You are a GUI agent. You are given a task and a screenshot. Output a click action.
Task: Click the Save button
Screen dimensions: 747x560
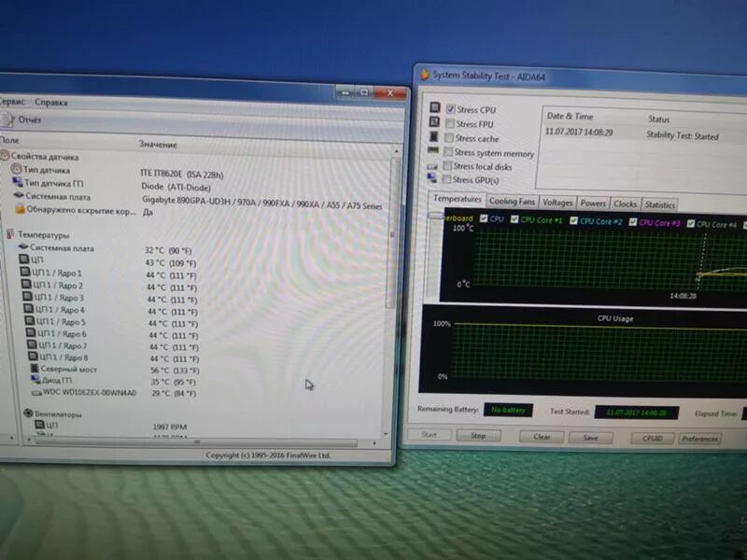tap(590, 437)
